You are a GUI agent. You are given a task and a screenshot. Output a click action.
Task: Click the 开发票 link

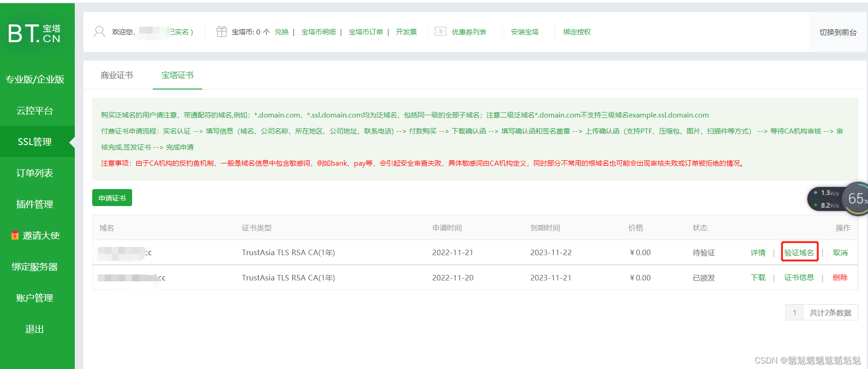(x=406, y=32)
